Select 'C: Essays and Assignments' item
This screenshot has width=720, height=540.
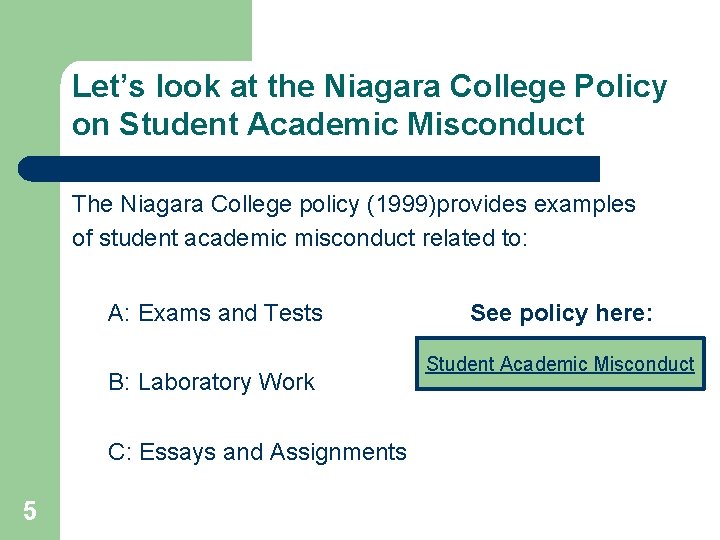(x=257, y=452)
